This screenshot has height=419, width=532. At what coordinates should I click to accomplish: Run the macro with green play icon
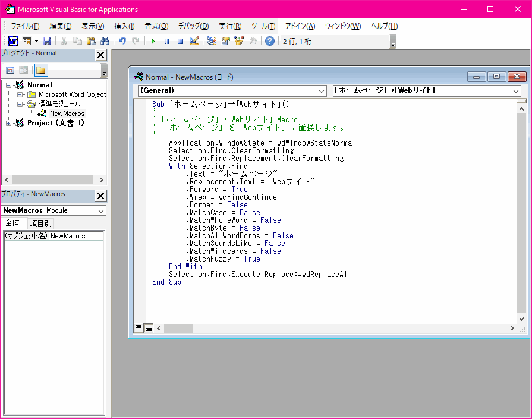(153, 41)
